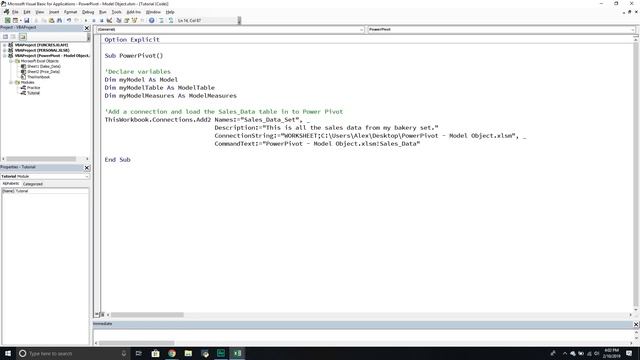The width and height of the screenshot is (640, 360).
Task: Open the Add-Ins menu
Action: [133, 12]
